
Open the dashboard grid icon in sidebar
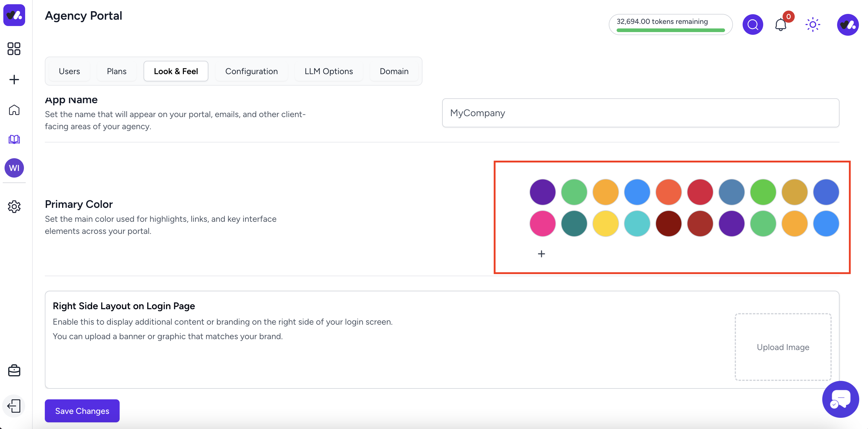click(x=14, y=49)
